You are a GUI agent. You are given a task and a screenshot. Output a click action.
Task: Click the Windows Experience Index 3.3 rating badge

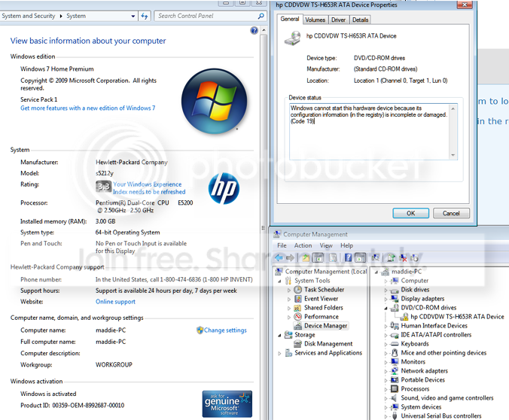click(x=104, y=187)
